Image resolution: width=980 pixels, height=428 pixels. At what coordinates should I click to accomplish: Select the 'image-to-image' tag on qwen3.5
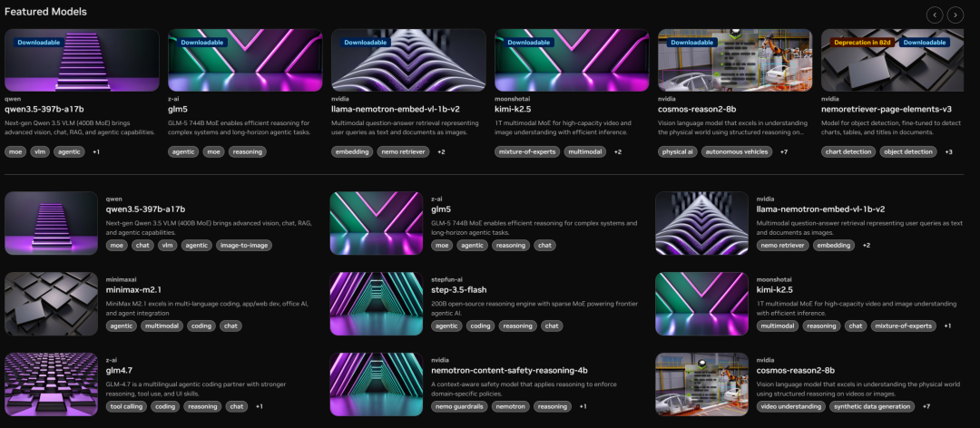point(244,245)
